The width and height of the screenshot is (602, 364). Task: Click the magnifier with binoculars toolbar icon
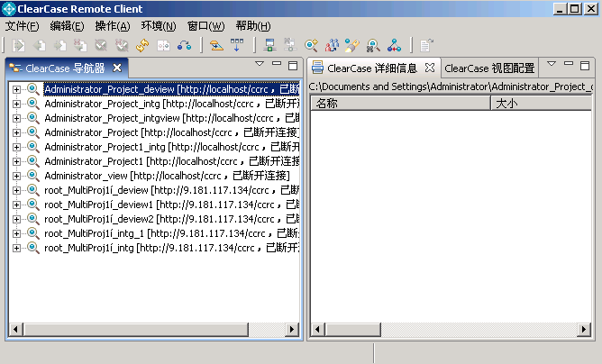373,45
